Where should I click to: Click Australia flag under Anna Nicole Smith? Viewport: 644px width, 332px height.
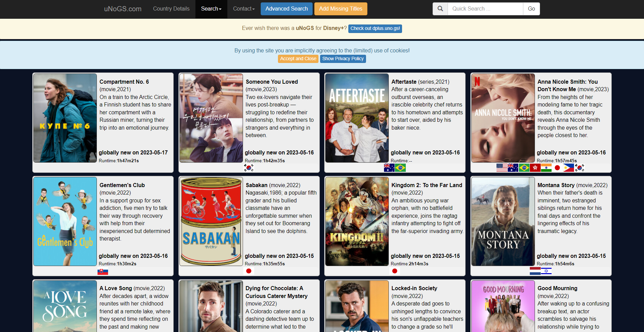pyautogui.click(x=513, y=168)
